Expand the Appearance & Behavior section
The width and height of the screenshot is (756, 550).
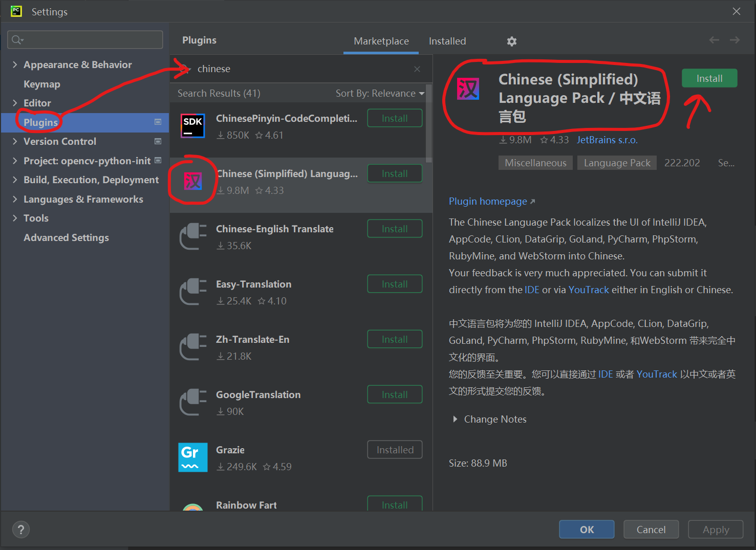coord(15,64)
